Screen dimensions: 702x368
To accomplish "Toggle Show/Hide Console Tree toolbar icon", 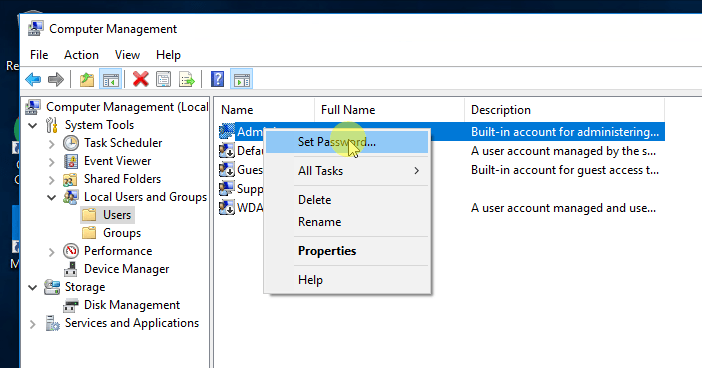I will point(110,80).
